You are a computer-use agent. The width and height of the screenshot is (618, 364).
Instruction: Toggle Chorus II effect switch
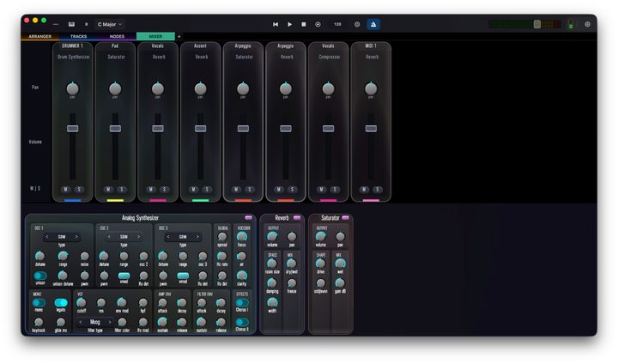[x=241, y=322]
